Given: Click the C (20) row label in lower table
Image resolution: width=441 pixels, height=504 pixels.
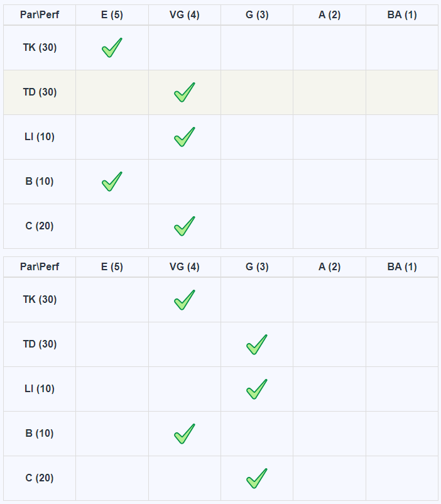Looking at the screenshot, I should (40, 478).
